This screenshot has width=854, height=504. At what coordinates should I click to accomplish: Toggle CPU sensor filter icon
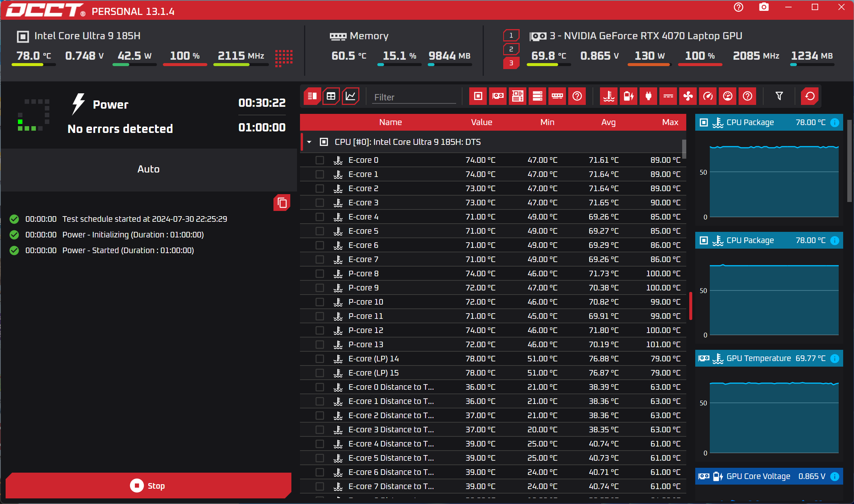pos(478,96)
